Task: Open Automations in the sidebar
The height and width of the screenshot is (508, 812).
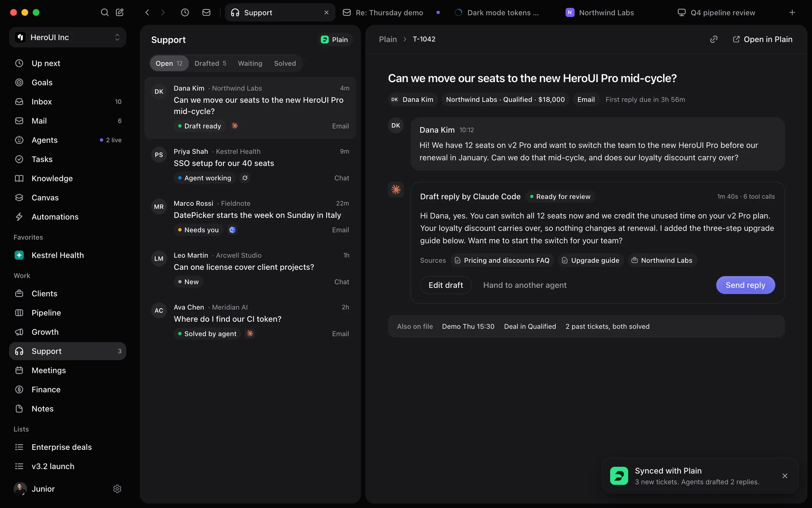Action: 68,217
